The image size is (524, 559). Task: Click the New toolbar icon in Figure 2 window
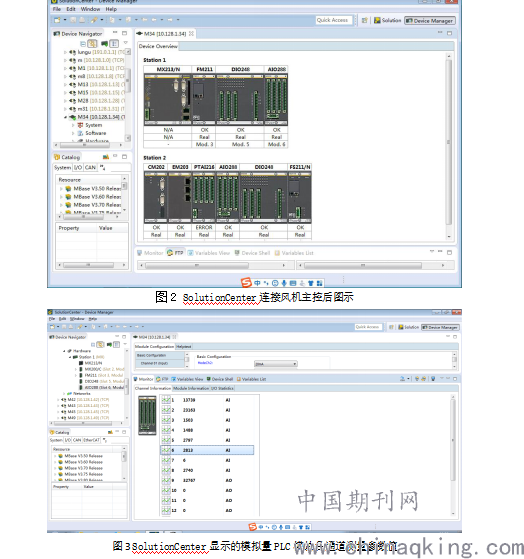tap(57, 20)
